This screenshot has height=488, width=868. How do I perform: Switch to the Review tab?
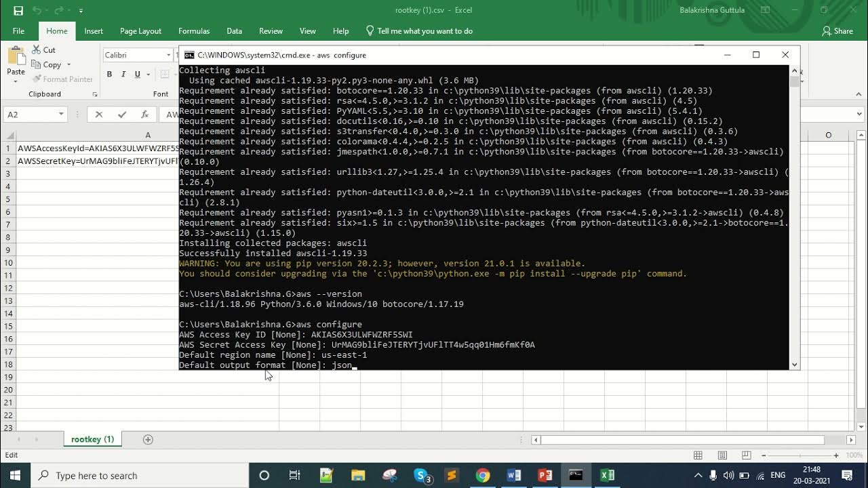tap(271, 31)
